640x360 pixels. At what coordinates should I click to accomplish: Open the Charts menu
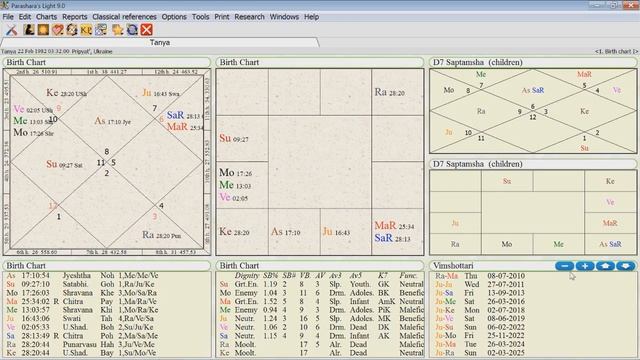47,17
